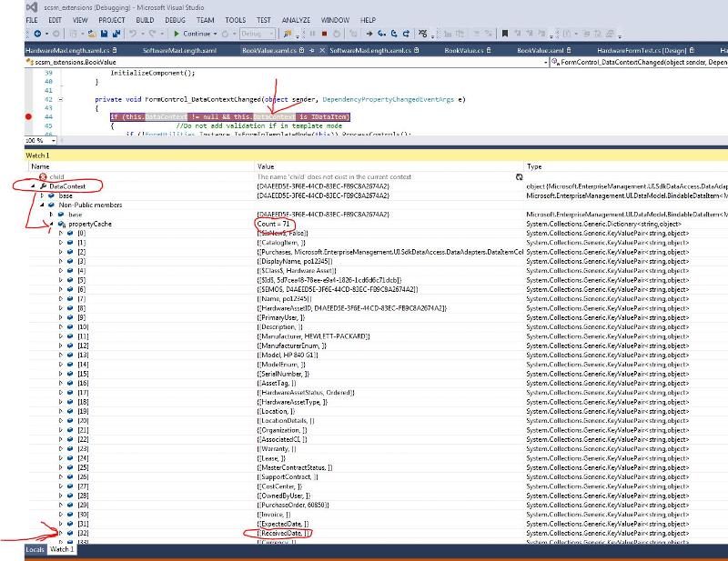
Task: Click the Continue debugging button
Action: (x=196, y=34)
